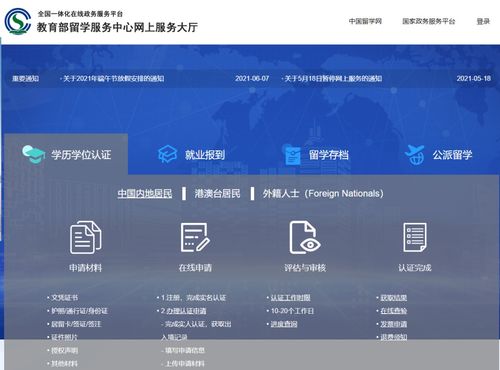Click the 2021-05-18 notice date
Viewport: 500px width, 370px height.
point(474,79)
